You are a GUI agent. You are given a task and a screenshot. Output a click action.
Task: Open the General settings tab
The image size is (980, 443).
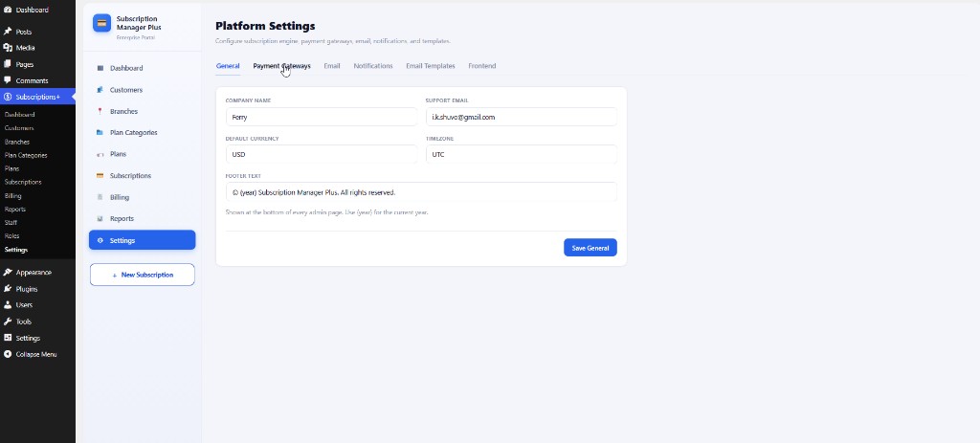click(228, 66)
